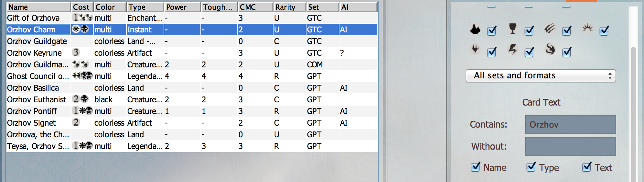This screenshot has width=644, height=182.
Task: Click the land type mountain icon
Action: tap(475, 29)
